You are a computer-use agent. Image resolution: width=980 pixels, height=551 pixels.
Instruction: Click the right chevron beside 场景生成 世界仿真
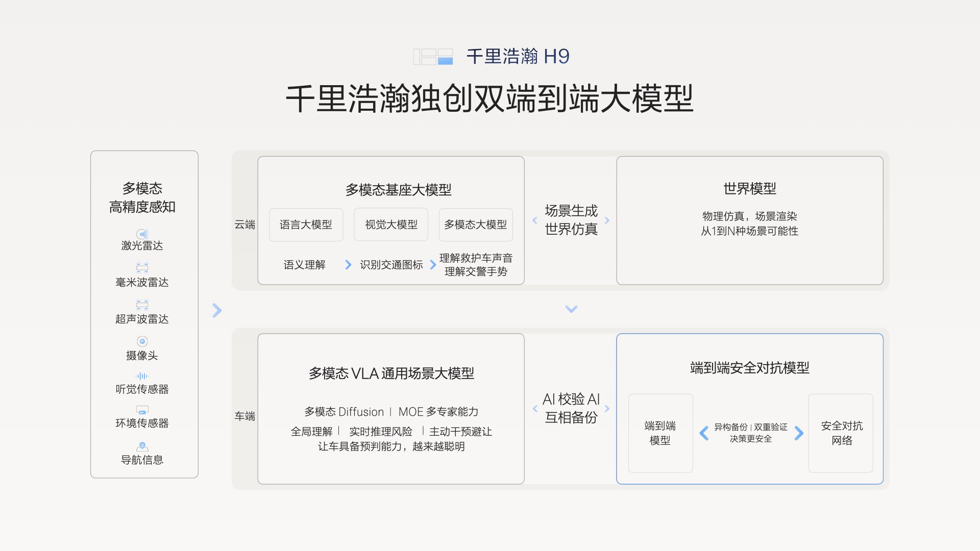click(607, 220)
